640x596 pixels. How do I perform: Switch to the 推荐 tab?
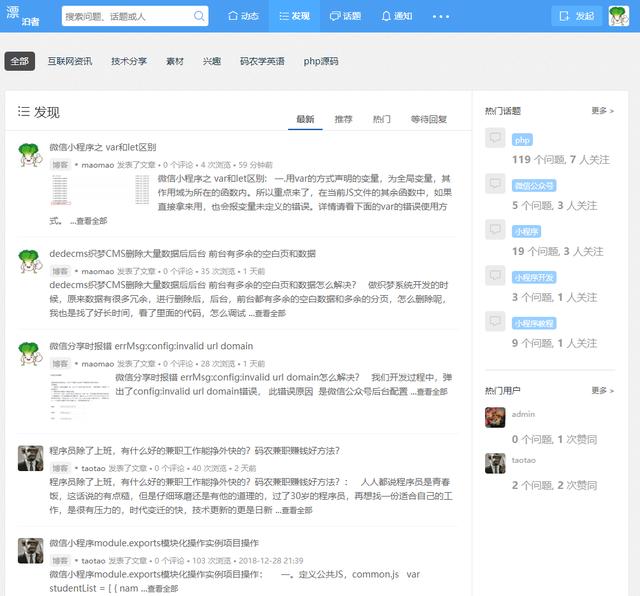click(343, 119)
